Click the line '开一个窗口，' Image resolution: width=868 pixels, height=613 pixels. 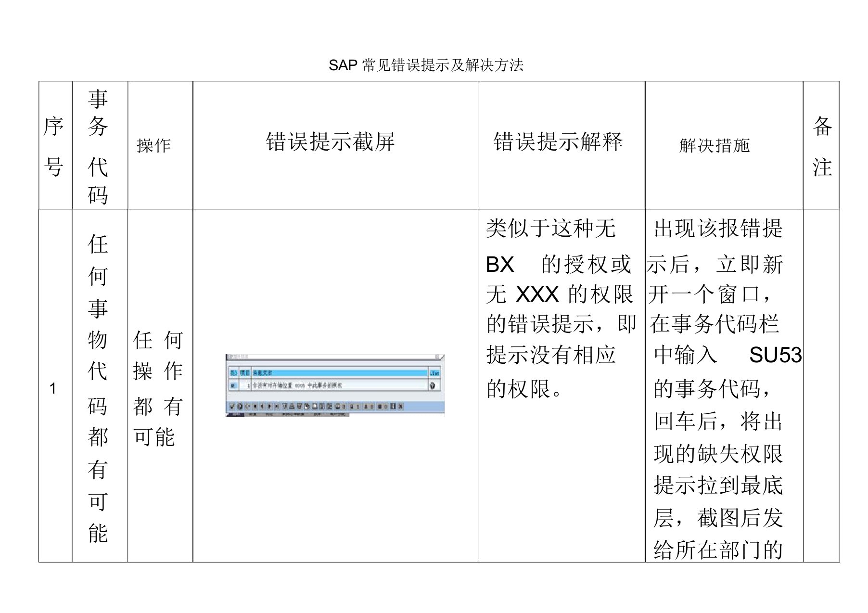coord(711,294)
